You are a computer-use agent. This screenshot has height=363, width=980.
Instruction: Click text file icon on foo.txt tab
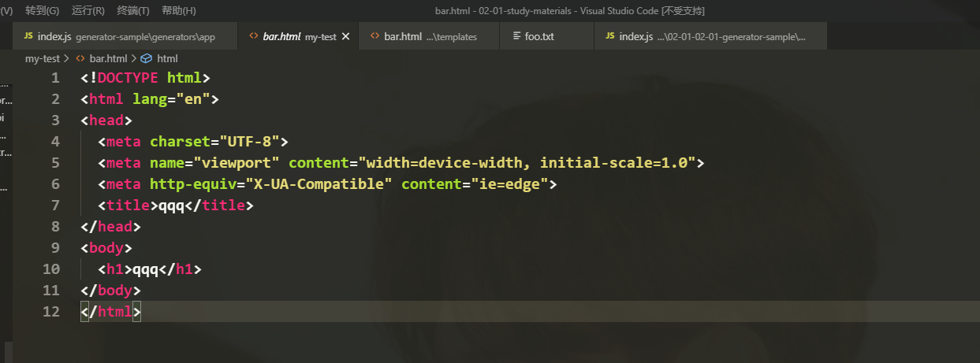point(516,36)
